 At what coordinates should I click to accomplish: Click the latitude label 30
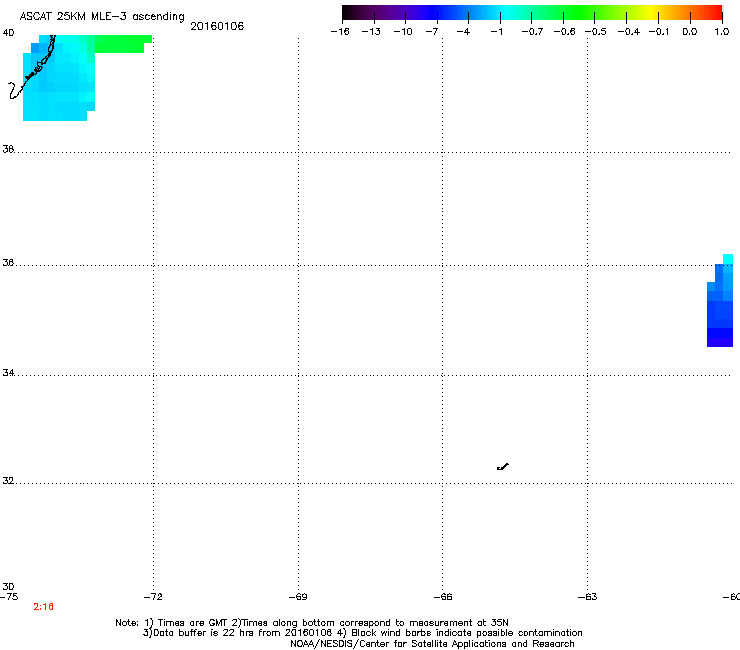click(x=8, y=586)
